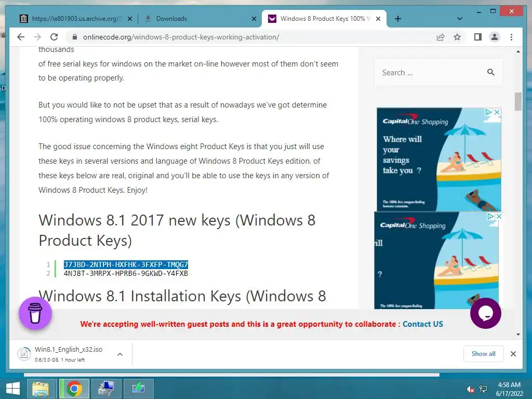This screenshot has width=532, height=399.
Task: Open the purple chat bubble widget
Action: point(486,313)
